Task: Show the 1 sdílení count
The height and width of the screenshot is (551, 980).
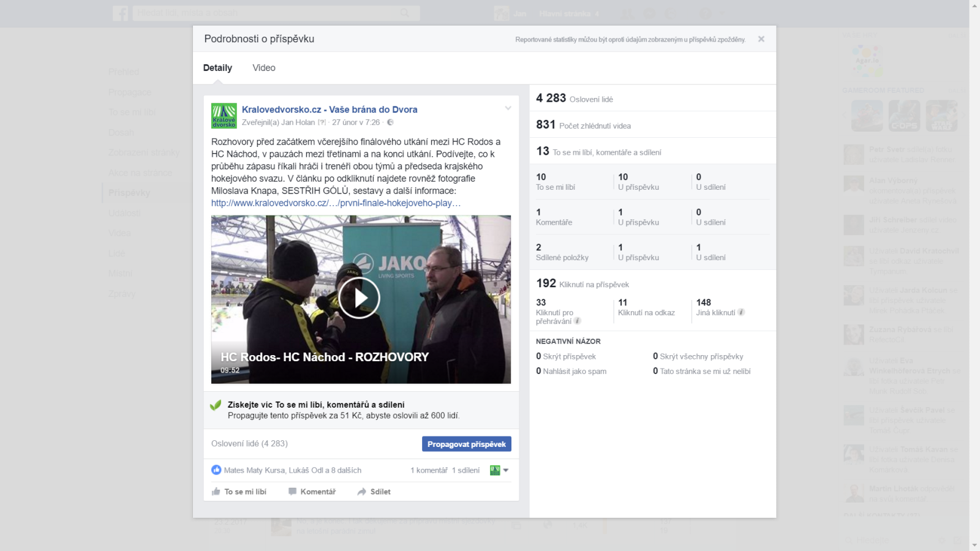Action: 466,470
